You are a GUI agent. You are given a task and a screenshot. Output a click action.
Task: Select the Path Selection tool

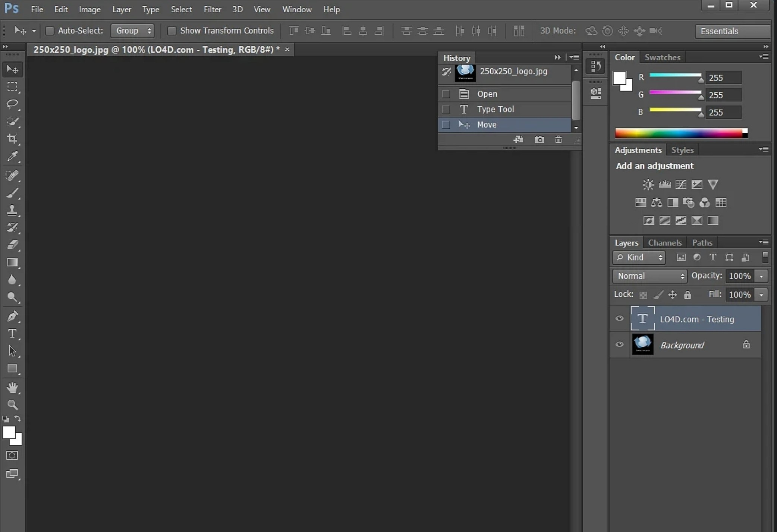tap(12, 351)
